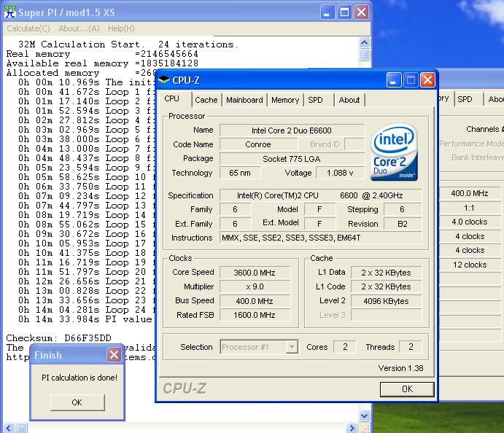Click the 32M Calculation Start line
Image resolution: width=504 pixels, height=433 pixels.
tap(128, 44)
